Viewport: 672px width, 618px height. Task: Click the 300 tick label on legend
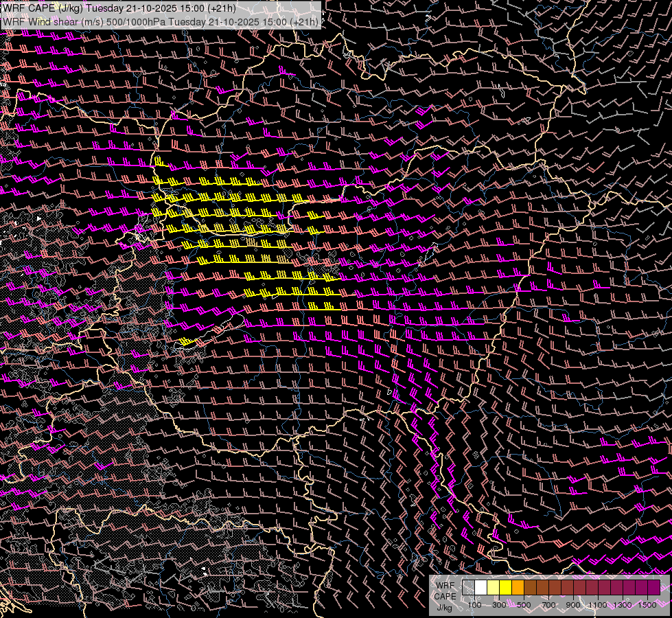(x=499, y=605)
